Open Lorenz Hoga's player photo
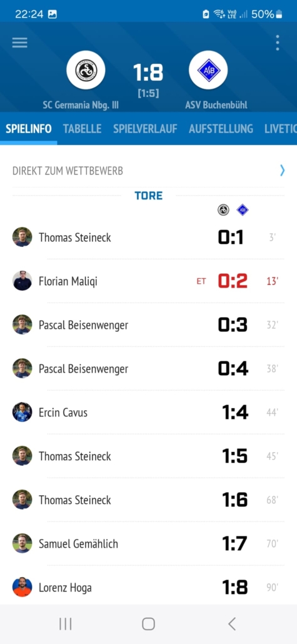The image size is (297, 644). [22, 587]
